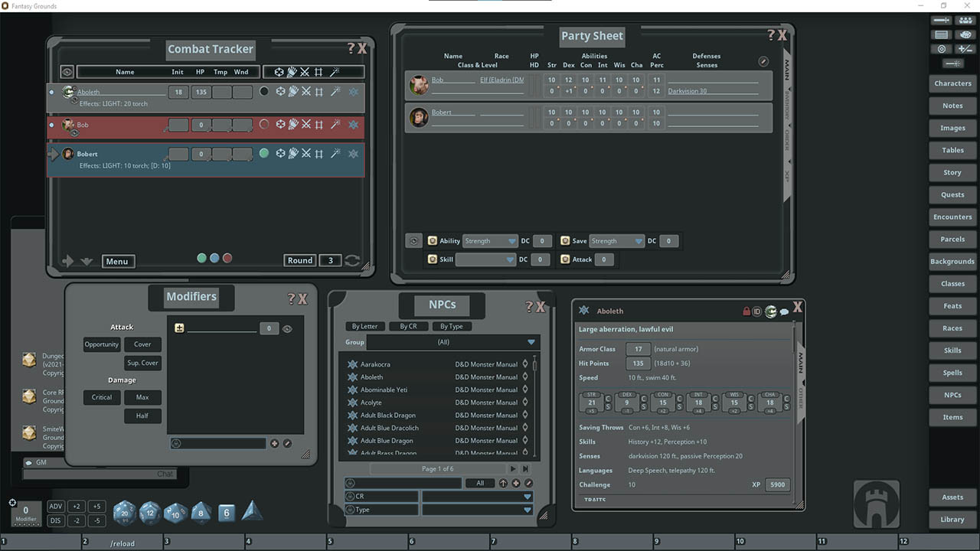Open the chat bubble icon on the Aboleth sheet
The width and height of the screenshot is (980, 551).
(783, 311)
